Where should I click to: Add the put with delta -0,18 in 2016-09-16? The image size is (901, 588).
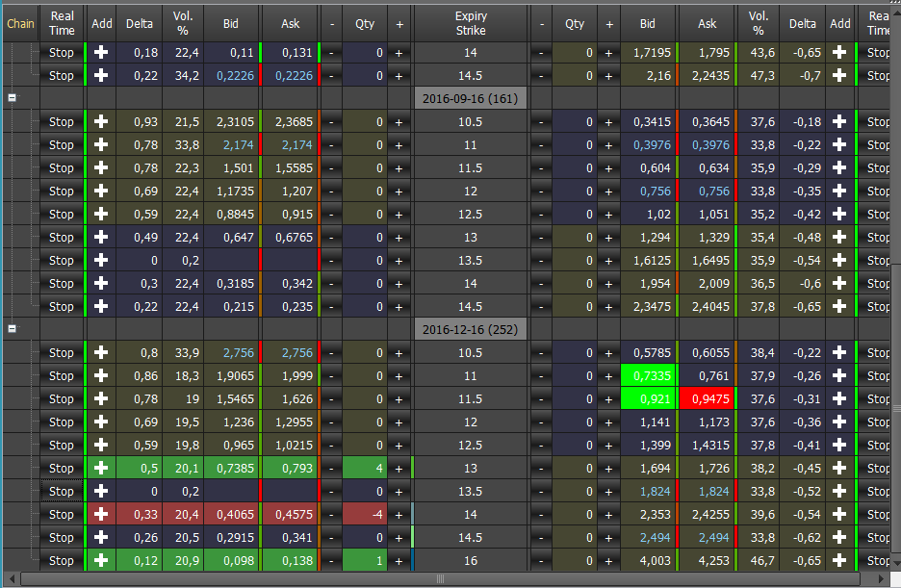click(x=839, y=121)
